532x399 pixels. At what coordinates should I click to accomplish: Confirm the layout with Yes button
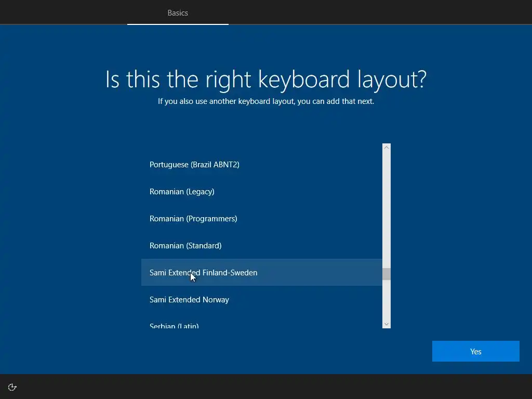coord(476,351)
